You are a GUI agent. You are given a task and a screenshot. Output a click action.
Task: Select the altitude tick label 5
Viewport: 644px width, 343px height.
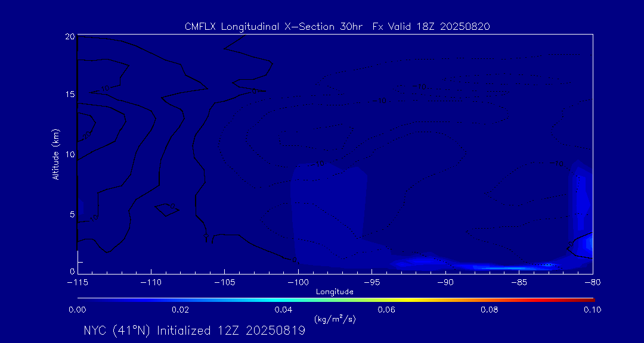(x=72, y=214)
